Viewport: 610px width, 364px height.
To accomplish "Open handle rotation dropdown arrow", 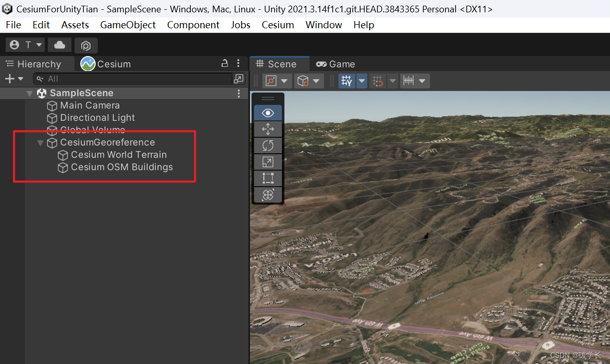I will click(316, 81).
